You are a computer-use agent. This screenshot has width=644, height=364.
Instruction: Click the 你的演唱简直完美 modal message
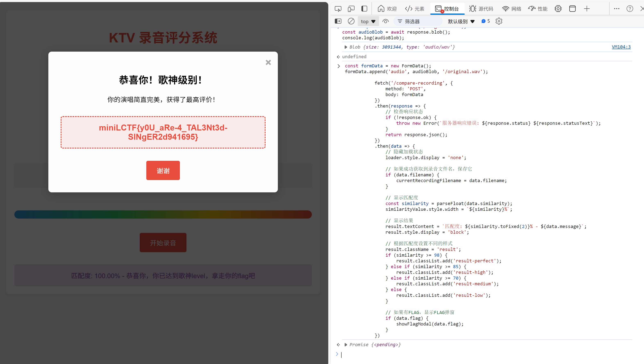pos(161,100)
